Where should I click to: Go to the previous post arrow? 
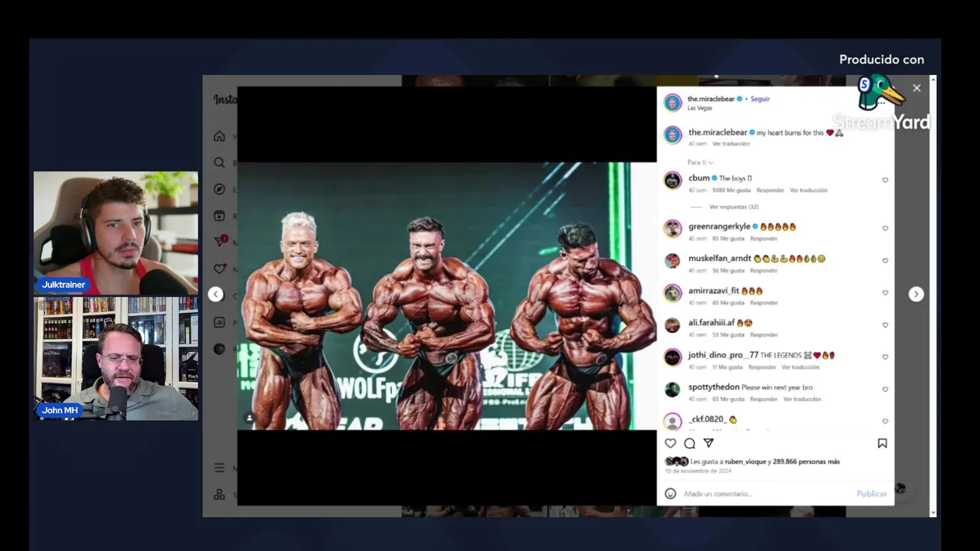click(216, 294)
